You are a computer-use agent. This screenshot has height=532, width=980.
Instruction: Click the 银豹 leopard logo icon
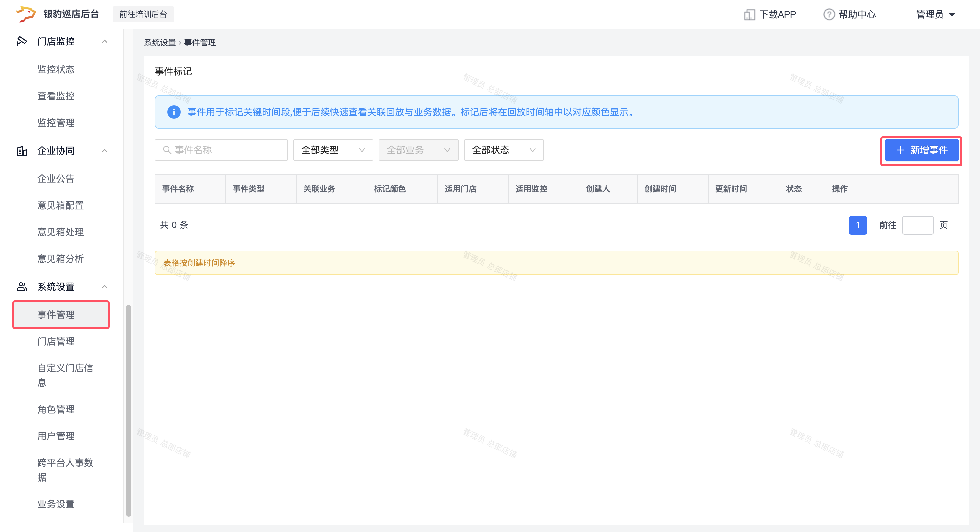(x=26, y=14)
